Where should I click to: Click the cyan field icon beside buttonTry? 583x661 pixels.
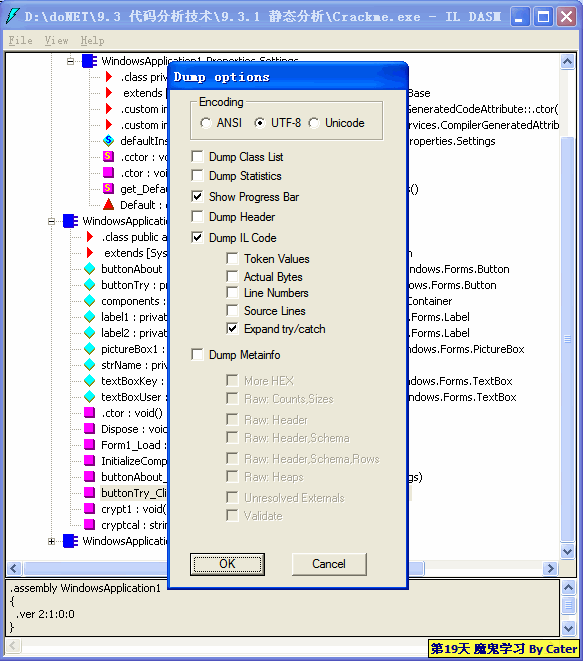[89, 285]
